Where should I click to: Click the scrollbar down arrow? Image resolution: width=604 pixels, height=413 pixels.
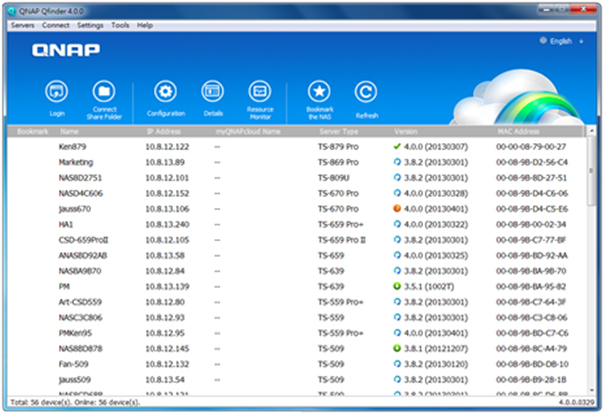tap(591, 390)
